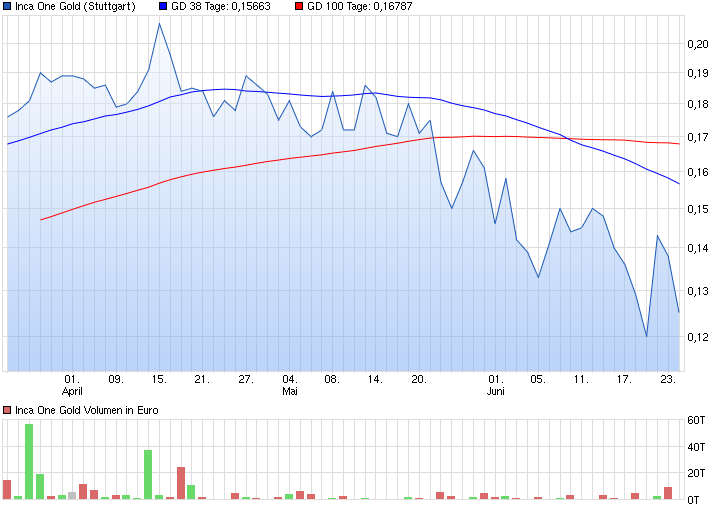
Task: Click the 0,13 price axis label
Action: (x=698, y=291)
